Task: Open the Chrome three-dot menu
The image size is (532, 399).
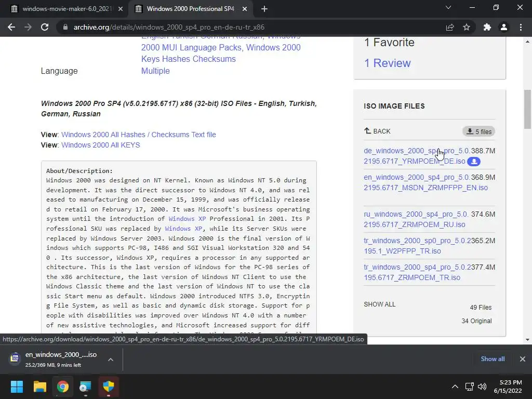Action: click(521, 27)
